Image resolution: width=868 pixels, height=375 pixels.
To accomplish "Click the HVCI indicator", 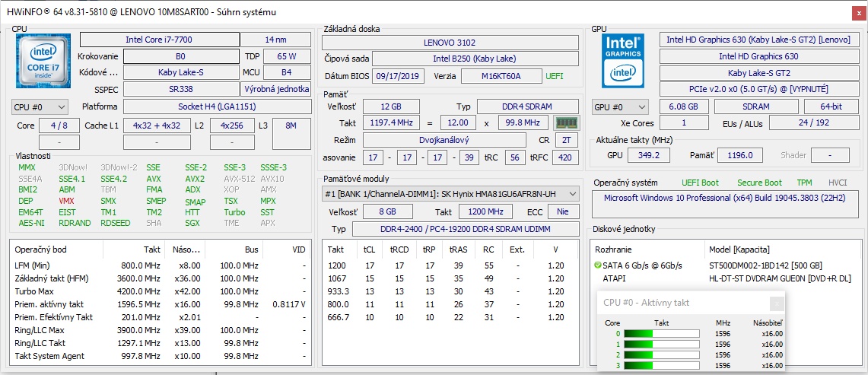I will coord(837,183).
